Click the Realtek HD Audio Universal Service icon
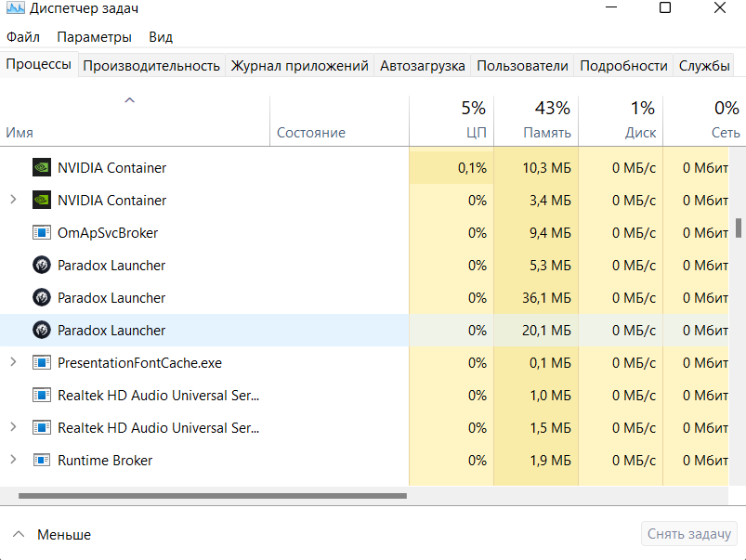The height and width of the screenshot is (560, 746). click(41, 395)
